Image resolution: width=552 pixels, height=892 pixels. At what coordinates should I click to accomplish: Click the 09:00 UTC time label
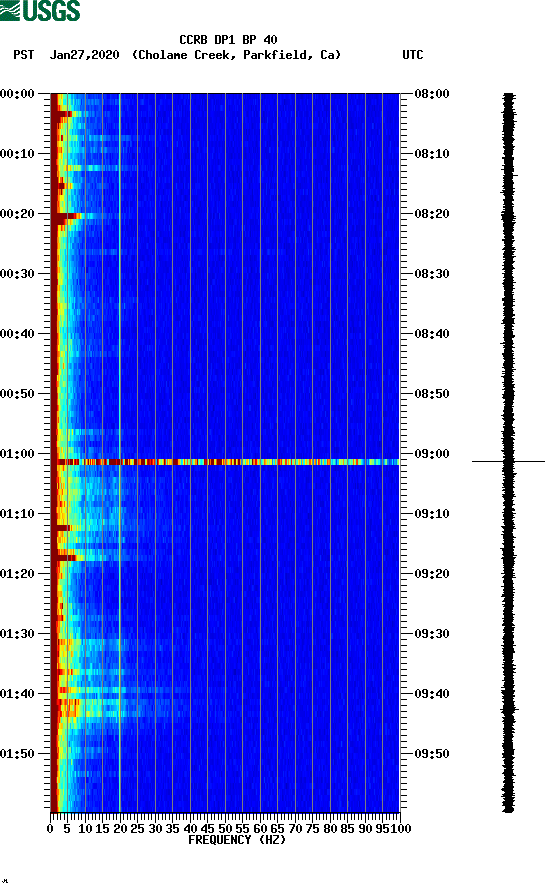click(x=432, y=454)
